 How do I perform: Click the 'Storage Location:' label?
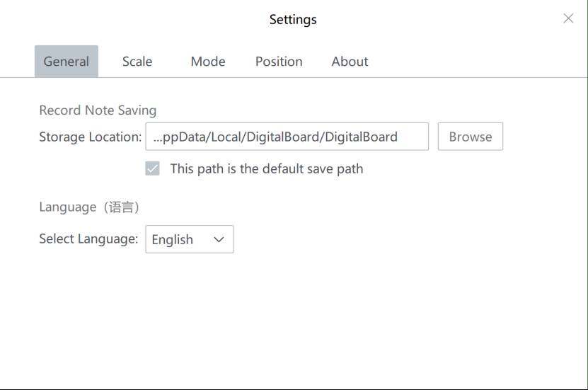(x=91, y=137)
